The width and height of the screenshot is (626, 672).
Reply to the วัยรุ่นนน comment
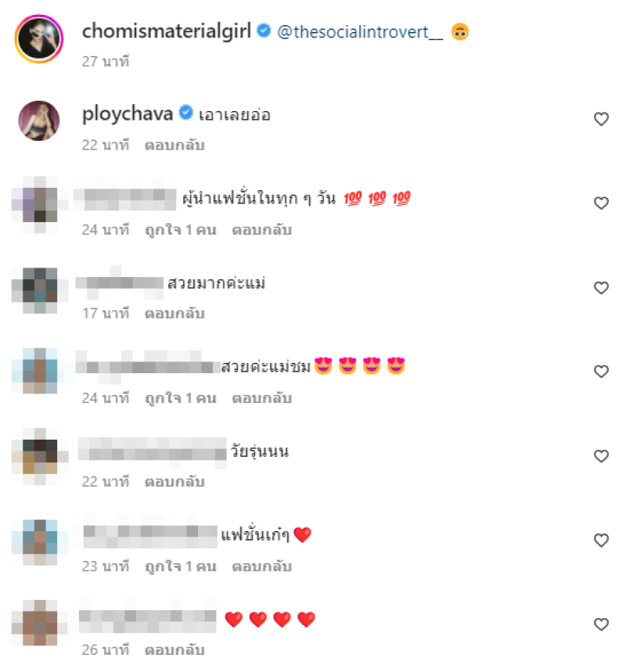(174, 482)
